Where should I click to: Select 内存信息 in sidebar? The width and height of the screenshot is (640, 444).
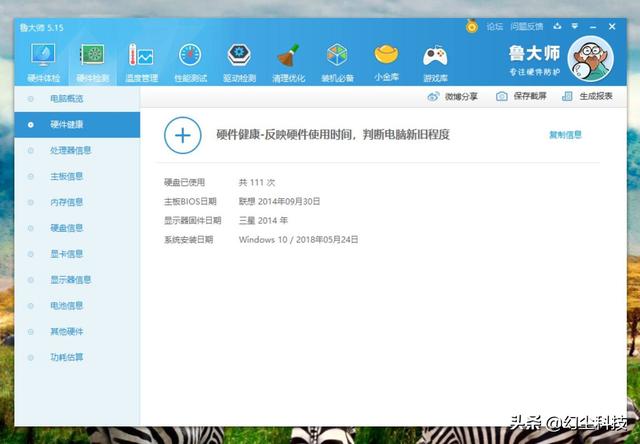[77, 202]
